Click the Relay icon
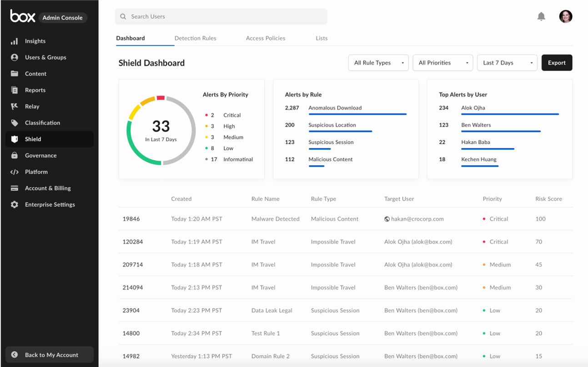The height and width of the screenshot is (367, 588). click(15, 107)
